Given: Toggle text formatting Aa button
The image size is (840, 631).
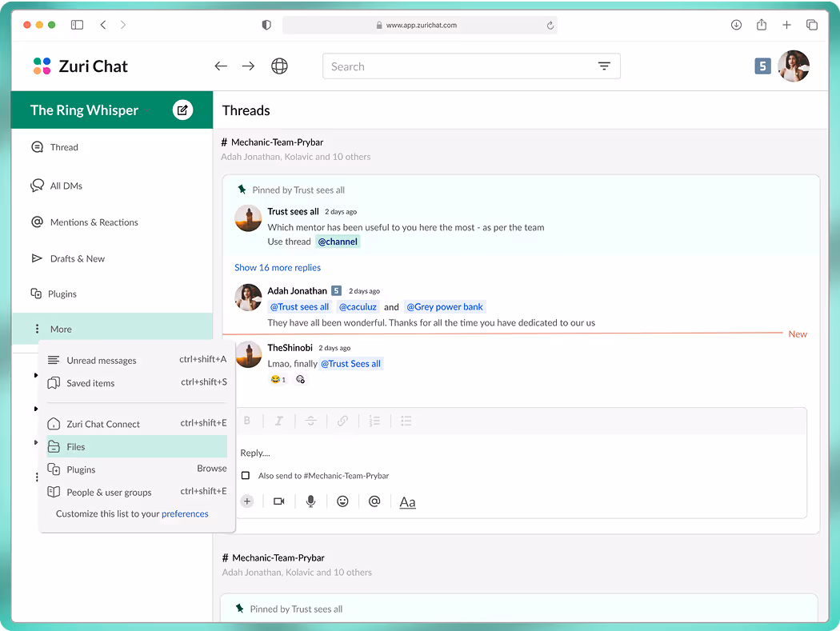Looking at the screenshot, I should (407, 502).
